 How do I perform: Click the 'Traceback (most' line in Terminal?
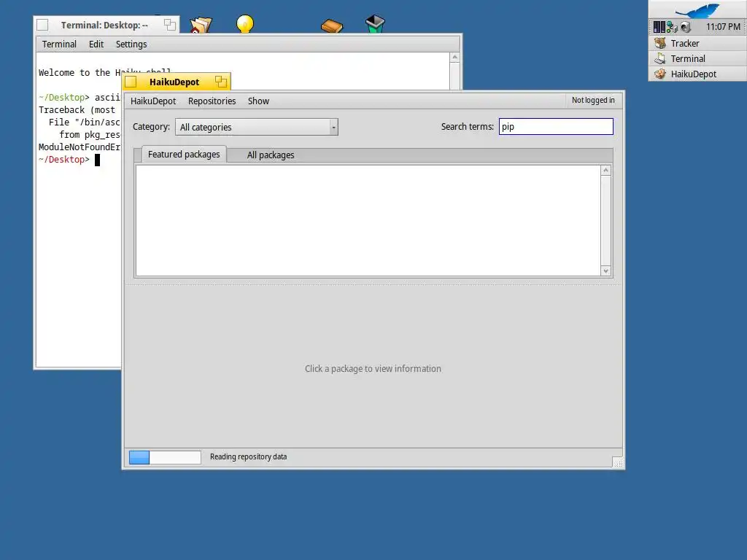77,110
